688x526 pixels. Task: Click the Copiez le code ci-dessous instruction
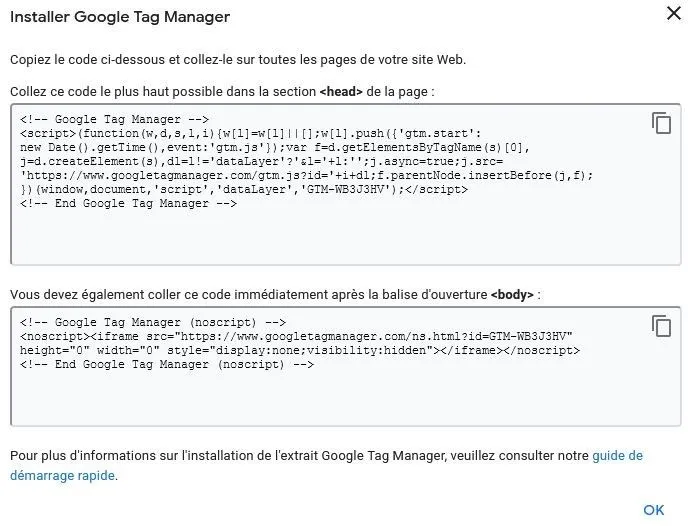[x=238, y=60]
